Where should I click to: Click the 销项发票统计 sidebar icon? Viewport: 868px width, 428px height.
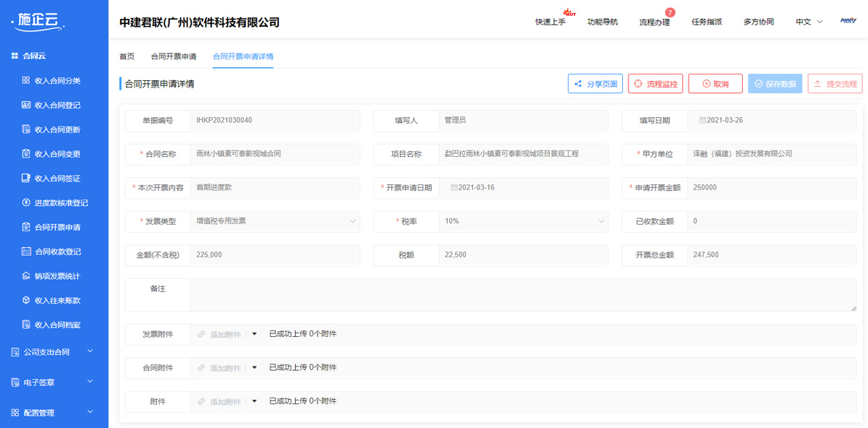(x=26, y=275)
